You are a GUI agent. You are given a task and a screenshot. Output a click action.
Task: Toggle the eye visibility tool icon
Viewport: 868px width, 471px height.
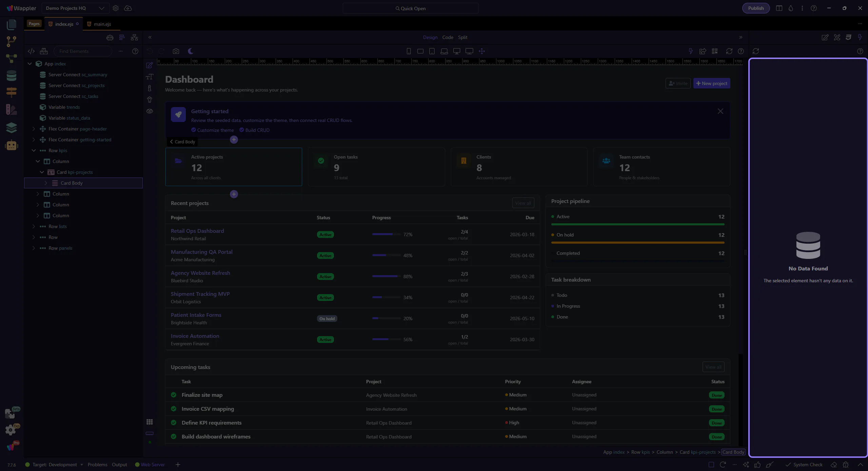coord(150,111)
